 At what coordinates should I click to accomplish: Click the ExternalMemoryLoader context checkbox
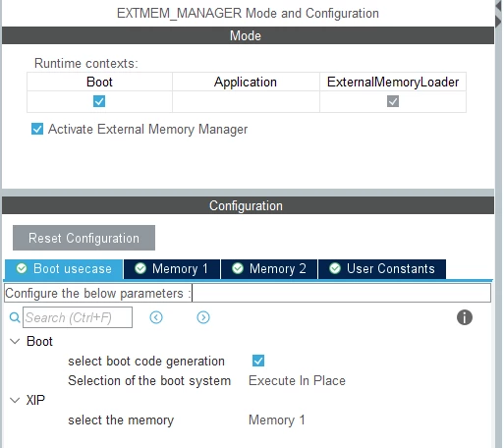click(x=393, y=101)
